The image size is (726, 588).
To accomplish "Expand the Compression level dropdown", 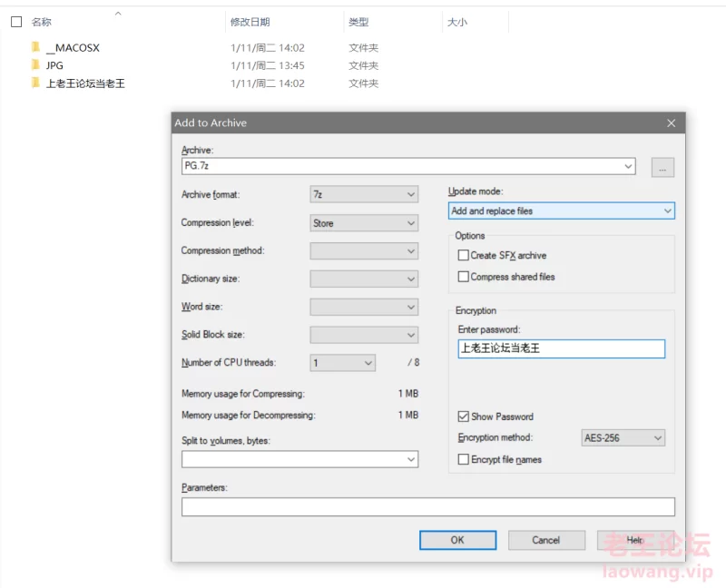I will 364,222.
